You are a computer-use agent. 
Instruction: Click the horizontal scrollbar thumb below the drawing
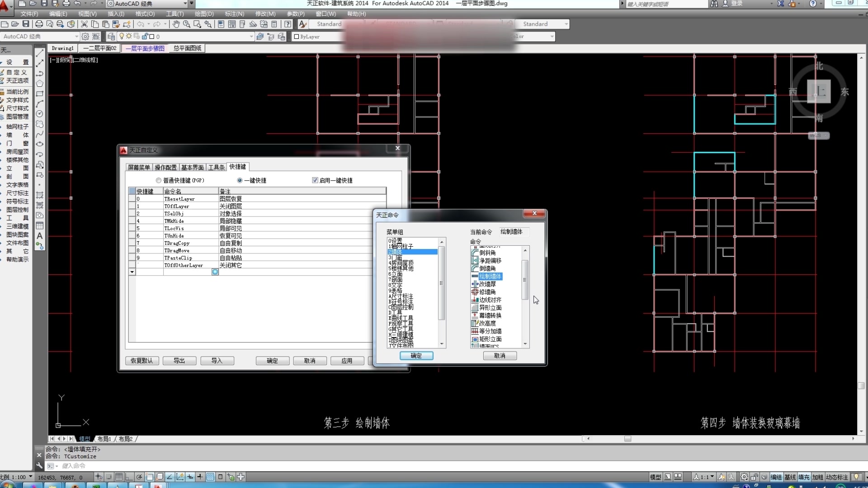click(627, 439)
